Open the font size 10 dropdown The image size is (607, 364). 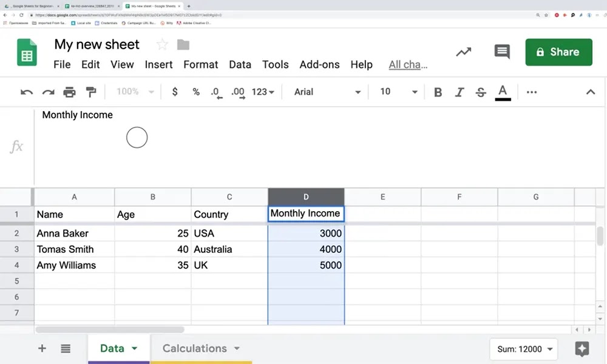tap(398, 92)
